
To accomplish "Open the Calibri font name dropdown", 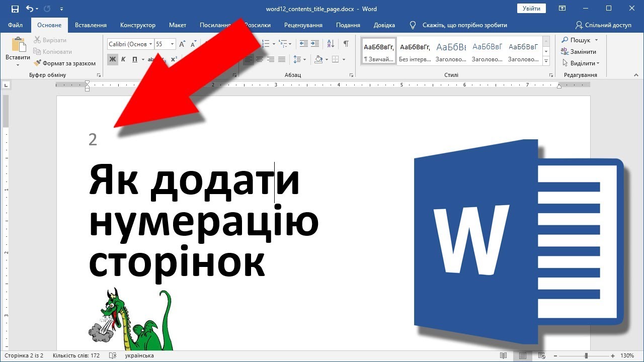I will pos(130,44).
